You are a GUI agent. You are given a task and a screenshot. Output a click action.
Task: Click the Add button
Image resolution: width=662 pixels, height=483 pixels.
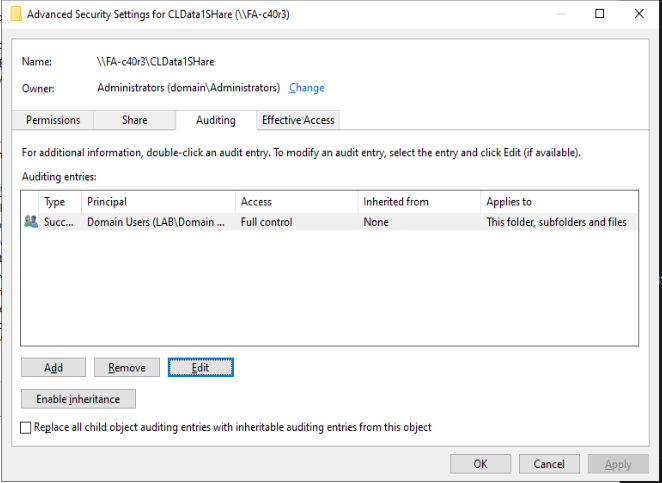click(53, 367)
